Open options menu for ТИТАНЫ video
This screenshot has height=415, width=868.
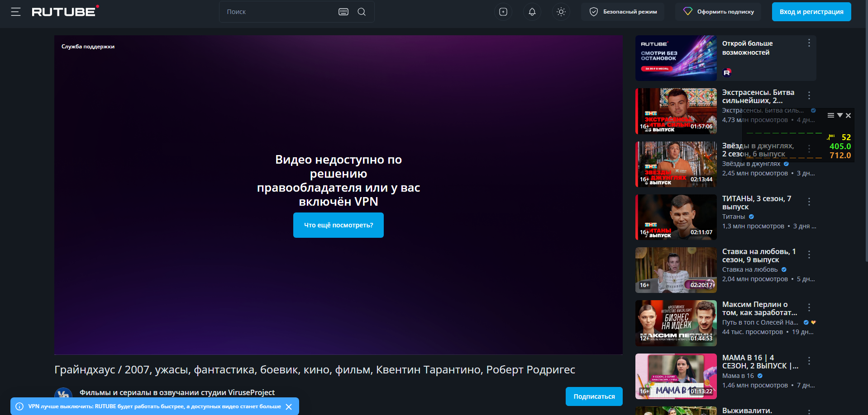tap(809, 202)
